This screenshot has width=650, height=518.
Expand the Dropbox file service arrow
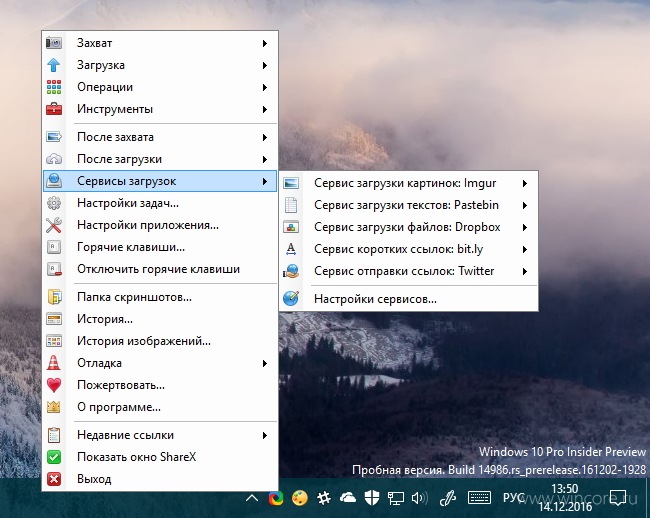click(x=525, y=227)
